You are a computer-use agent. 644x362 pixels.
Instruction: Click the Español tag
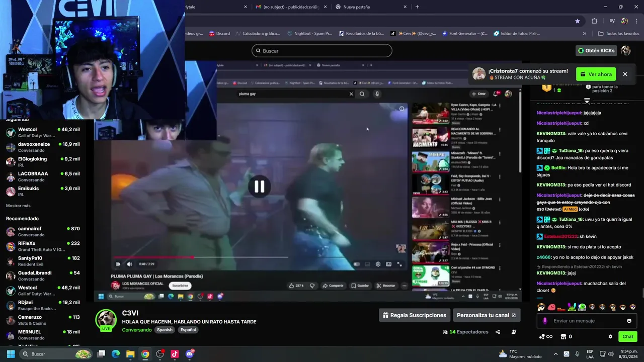pyautogui.click(x=188, y=330)
